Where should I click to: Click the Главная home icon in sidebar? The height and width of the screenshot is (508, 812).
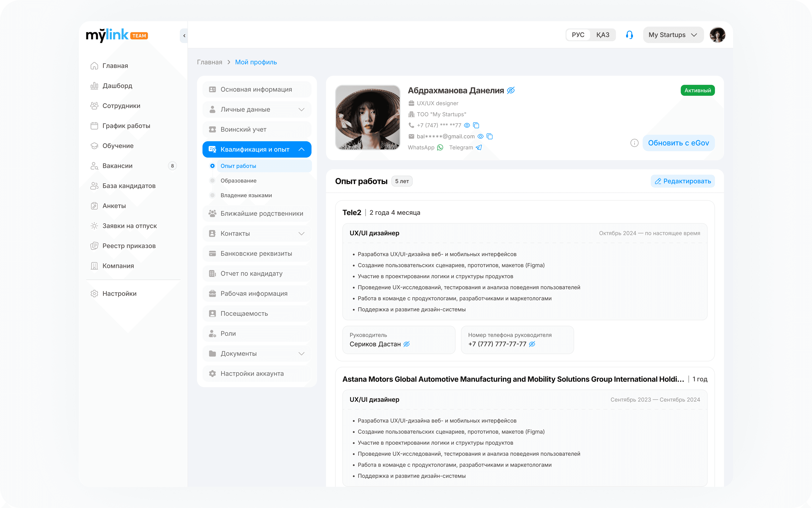(x=94, y=66)
